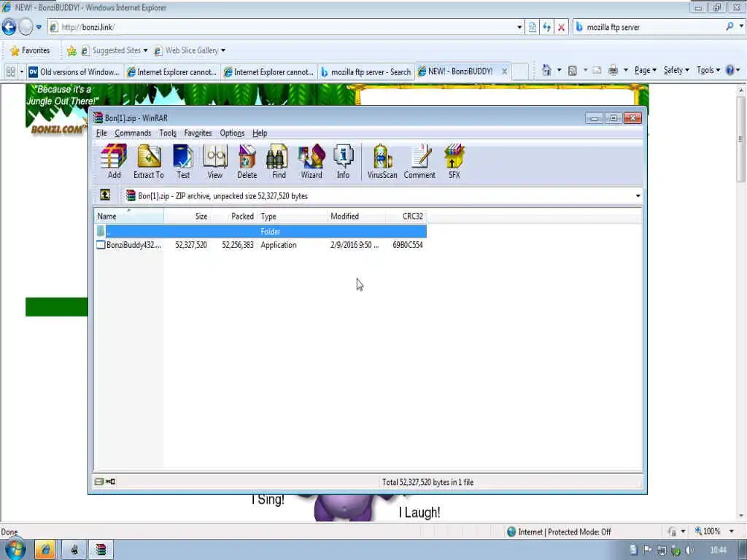This screenshot has height=560, width=747.
Task: Open the IE Home button
Action: click(546, 71)
